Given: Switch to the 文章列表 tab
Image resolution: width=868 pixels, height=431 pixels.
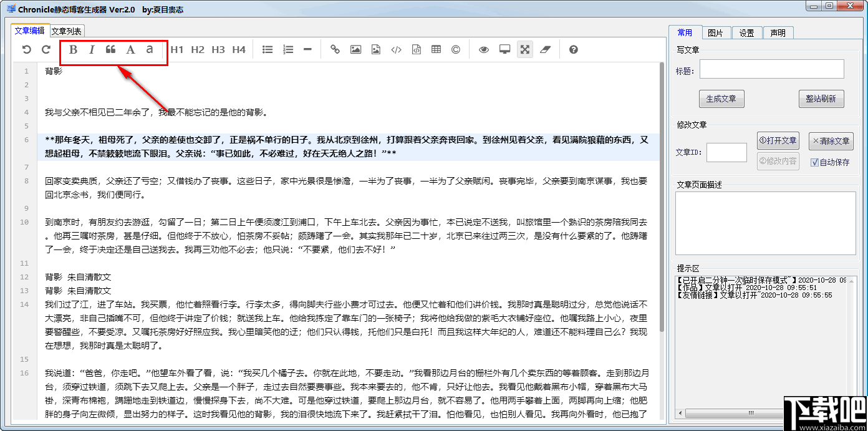Looking at the screenshot, I should coord(65,30).
